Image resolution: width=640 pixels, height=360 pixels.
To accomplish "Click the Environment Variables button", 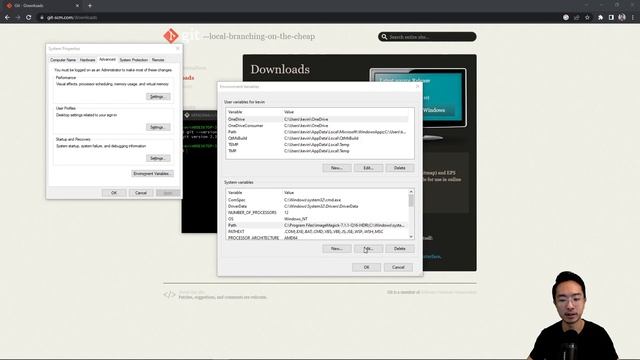I will (x=152, y=174).
